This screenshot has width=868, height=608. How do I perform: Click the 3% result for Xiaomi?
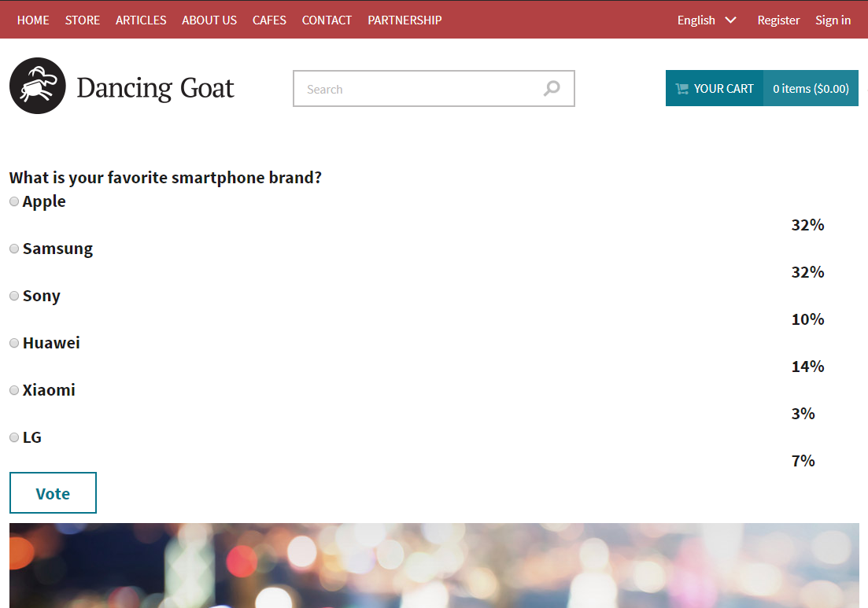[x=803, y=413]
